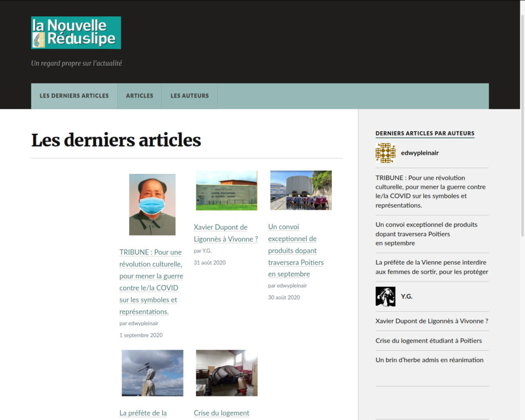Viewport: 525px width, 420px height.
Task: Click the la Nouvelle Réduslipe logo
Action: pos(76,33)
